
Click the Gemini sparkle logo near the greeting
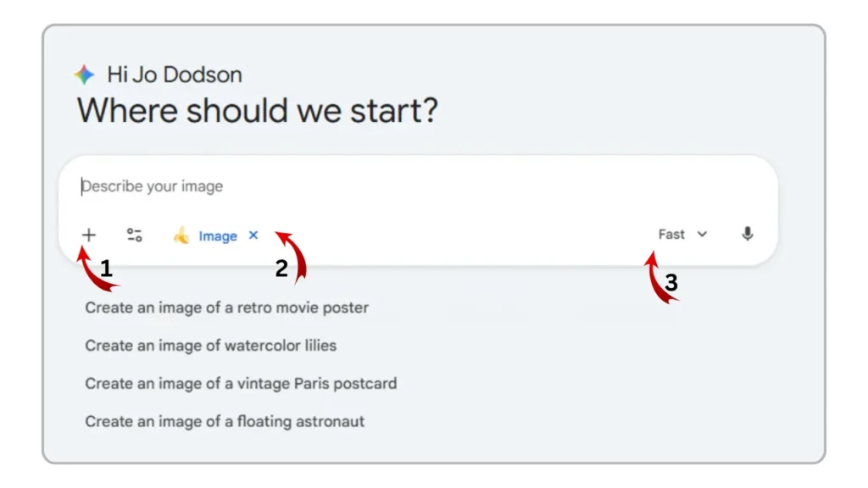click(83, 74)
